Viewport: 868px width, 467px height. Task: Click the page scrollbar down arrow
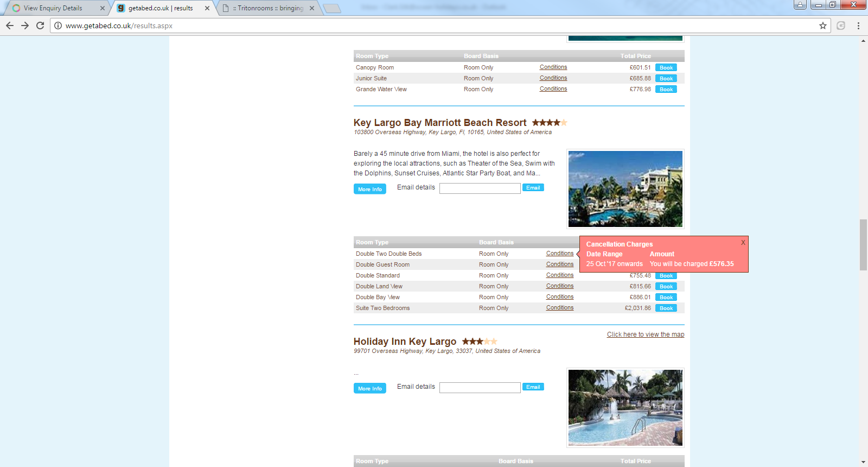tap(863, 462)
